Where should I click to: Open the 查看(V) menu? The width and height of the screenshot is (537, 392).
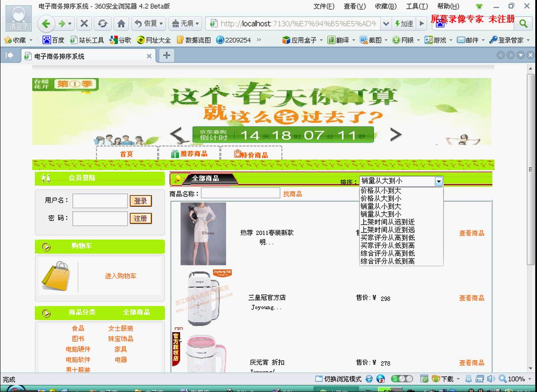click(x=355, y=6)
